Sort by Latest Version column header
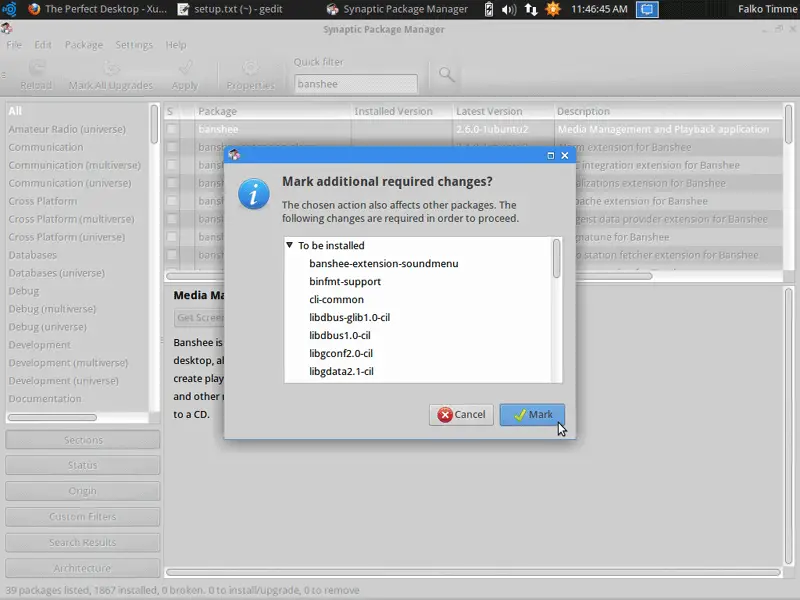Viewport: 800px width, 600px height. (503, 111)
